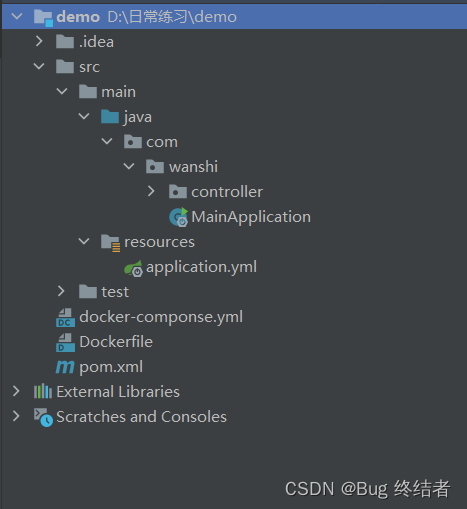Image resolution: width=467 pixels, height=509 pixels.
Task: Click the External Libraries icon
Action: click(x=43, y=391)
